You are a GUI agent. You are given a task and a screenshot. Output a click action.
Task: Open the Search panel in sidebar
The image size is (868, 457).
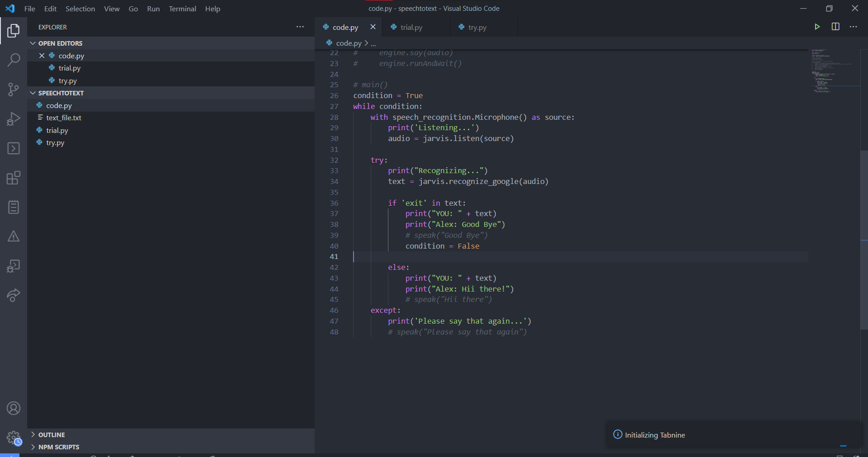[14, 59]
